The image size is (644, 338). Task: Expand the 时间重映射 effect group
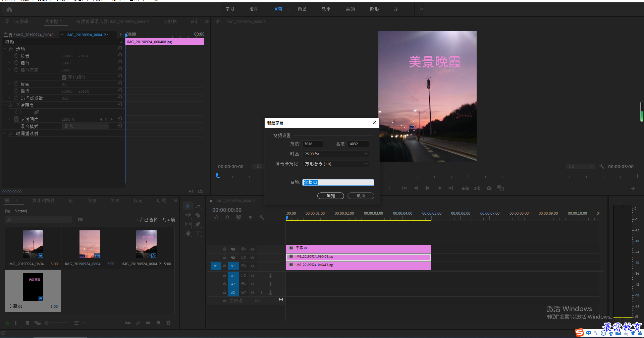pyautogui.click(x=5, y=133)
